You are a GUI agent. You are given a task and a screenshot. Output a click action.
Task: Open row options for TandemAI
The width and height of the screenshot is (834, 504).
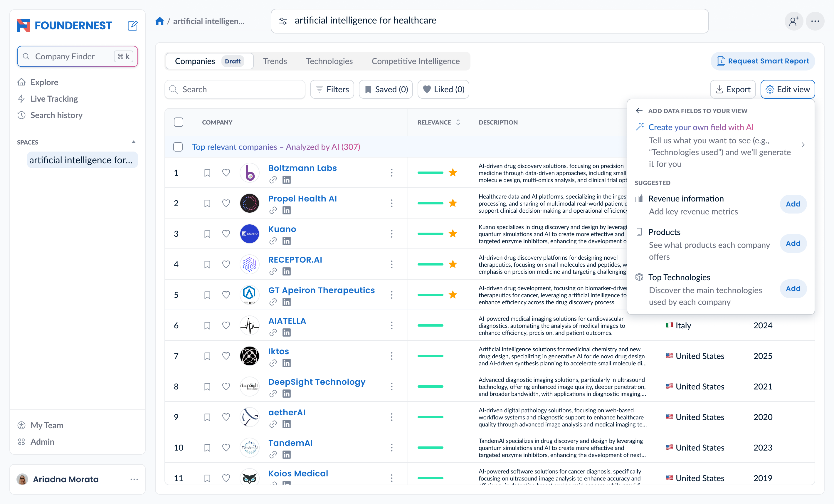[392, 448]
